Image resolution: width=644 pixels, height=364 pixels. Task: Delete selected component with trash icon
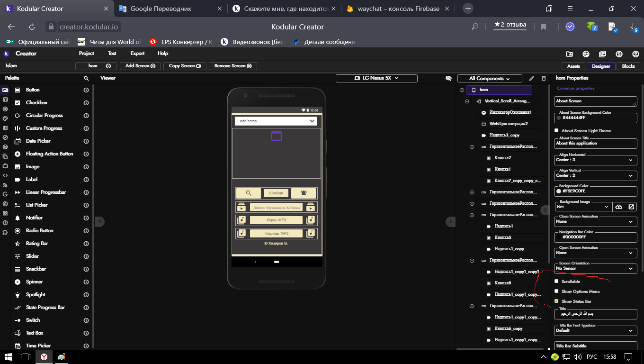point(544,78)
